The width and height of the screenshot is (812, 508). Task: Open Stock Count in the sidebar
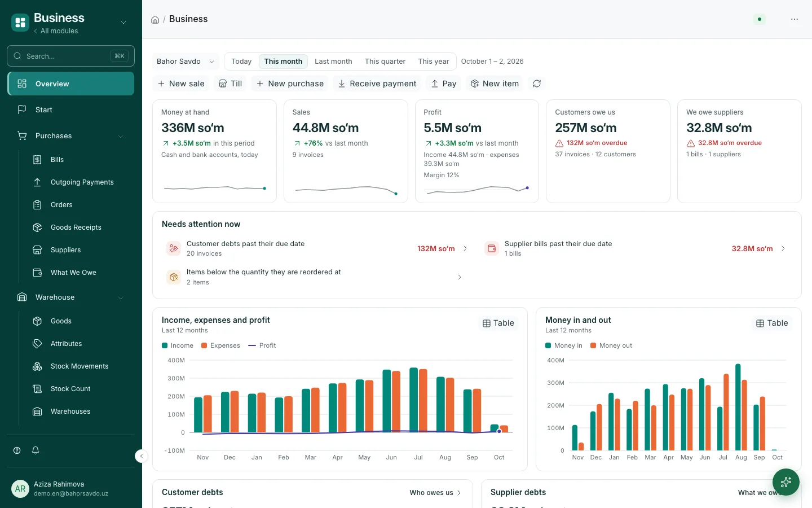pos(77,389)
